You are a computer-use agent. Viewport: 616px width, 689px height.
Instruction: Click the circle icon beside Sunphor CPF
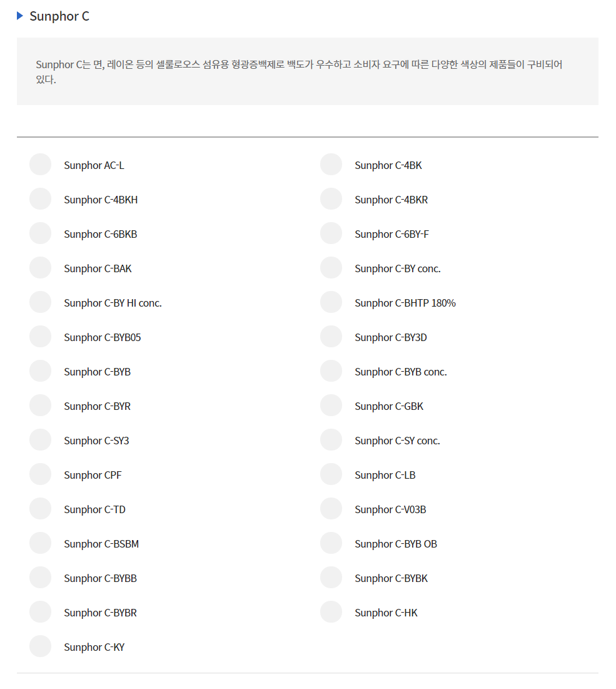pos(41,474)
